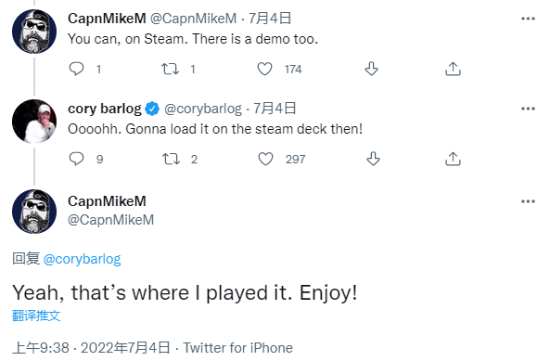Like the tweet with 174 likes

(265, 69)
